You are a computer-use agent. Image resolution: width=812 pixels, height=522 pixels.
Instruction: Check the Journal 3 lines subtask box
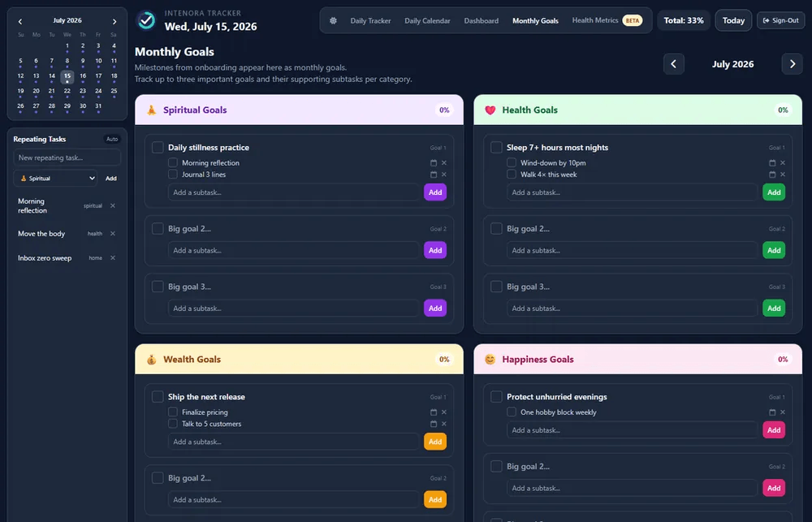[x=173, y=175]
